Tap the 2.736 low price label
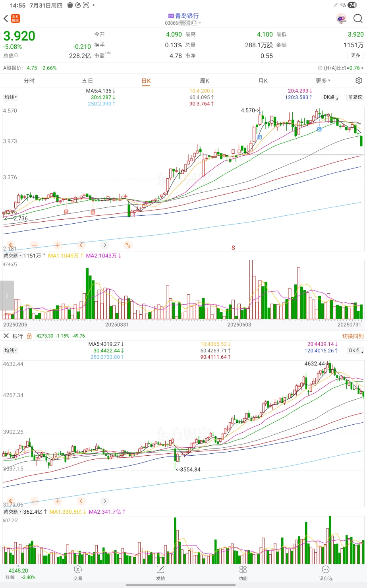Screen dimensions: 367x588 (x=16, y=219)
